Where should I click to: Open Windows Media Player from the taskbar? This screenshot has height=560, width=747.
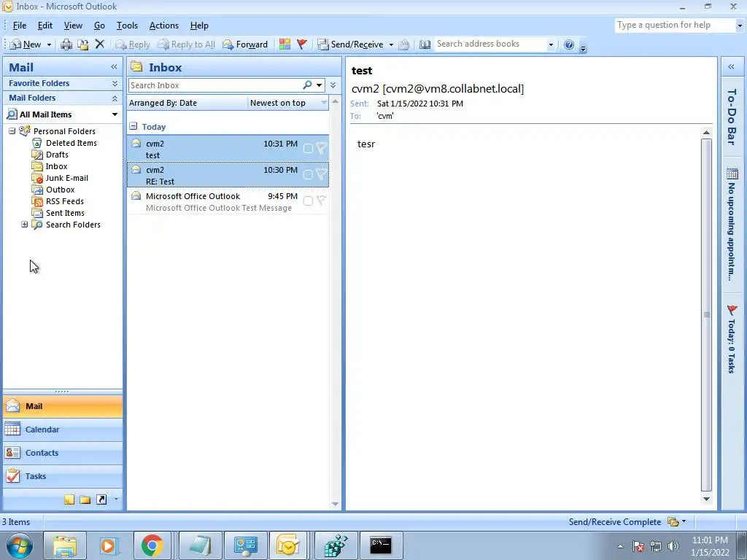[x=108, y=545]
